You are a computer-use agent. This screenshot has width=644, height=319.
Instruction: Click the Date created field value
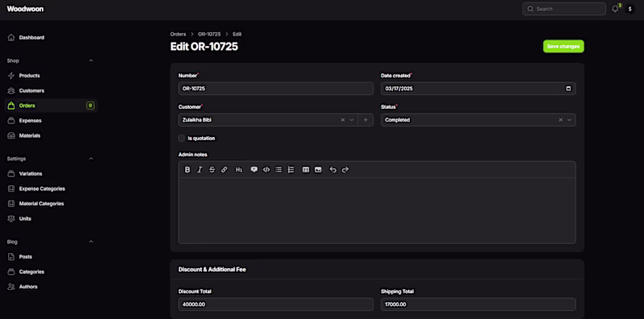[398, 89]
